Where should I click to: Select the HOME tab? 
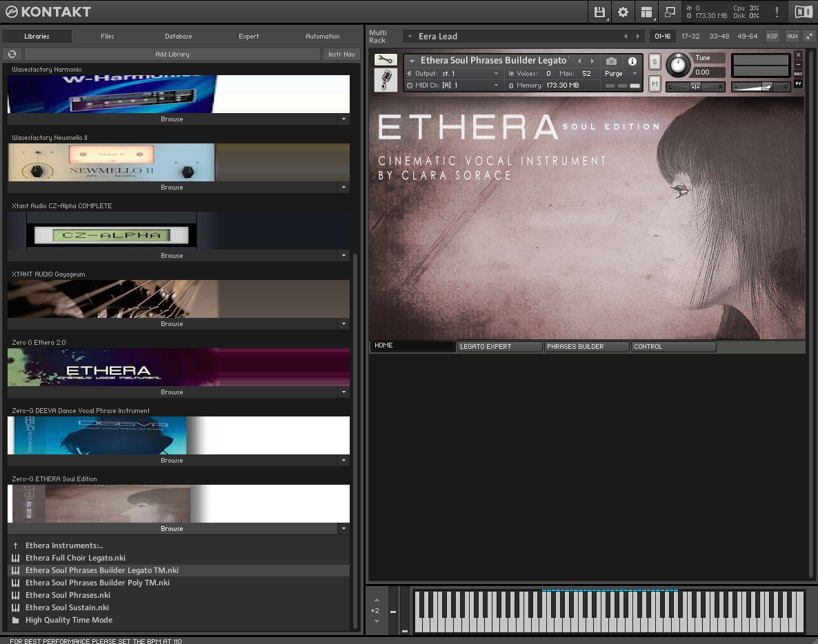pos(412,345)
